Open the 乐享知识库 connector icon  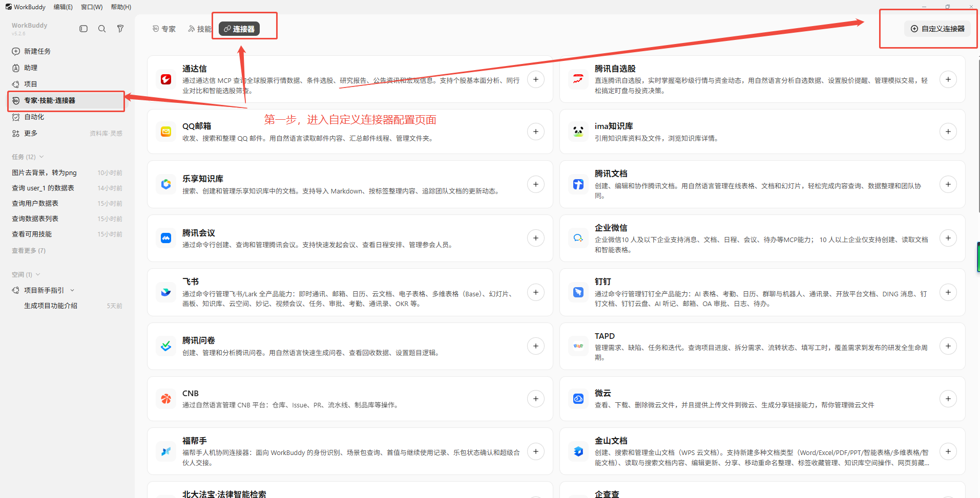click(x=166, y=184)
